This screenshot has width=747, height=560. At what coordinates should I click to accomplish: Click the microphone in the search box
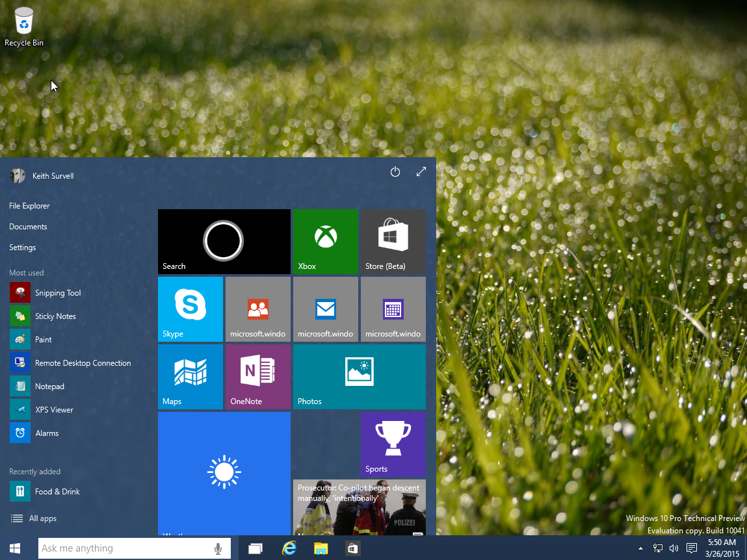pos(218,548)
